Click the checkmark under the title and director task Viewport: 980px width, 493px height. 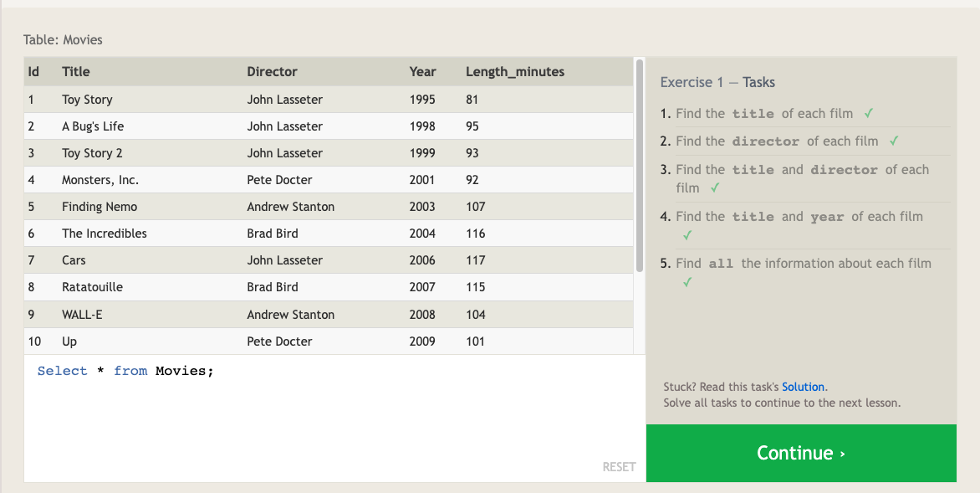[x=715, y=188]
